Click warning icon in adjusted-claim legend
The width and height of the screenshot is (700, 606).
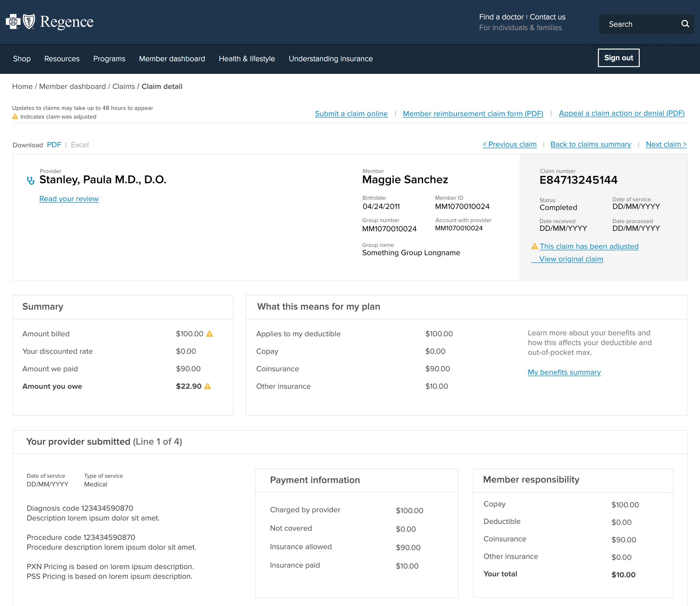[15, 117]
